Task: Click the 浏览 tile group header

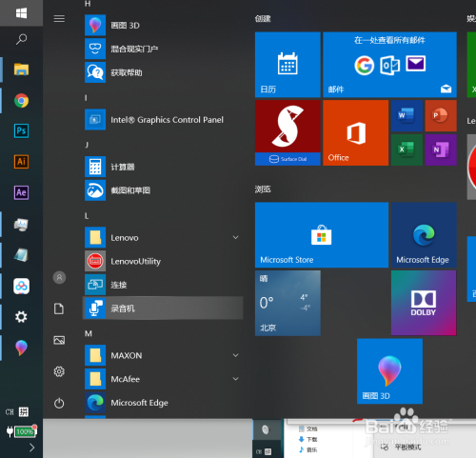Action: (x=263, y=189)
